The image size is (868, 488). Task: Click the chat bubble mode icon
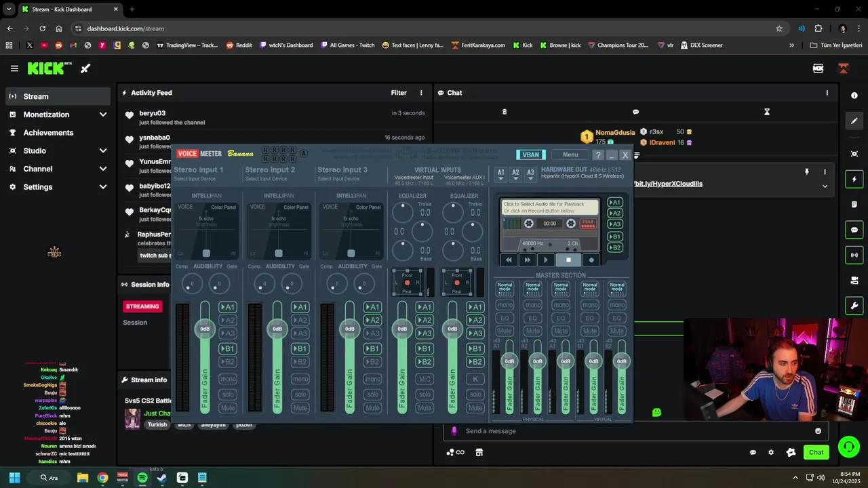pos(635,112)
